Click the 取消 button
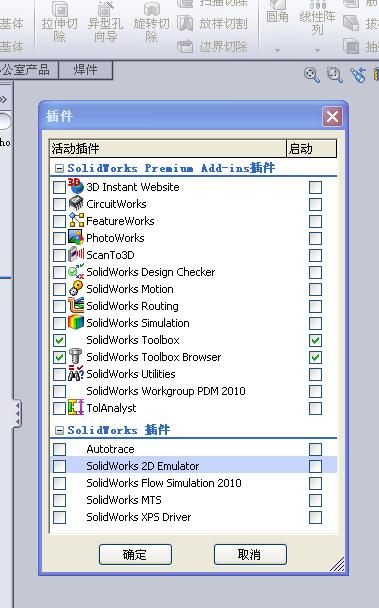Screen dimensions: 379x608 click(x=250, y=554)
